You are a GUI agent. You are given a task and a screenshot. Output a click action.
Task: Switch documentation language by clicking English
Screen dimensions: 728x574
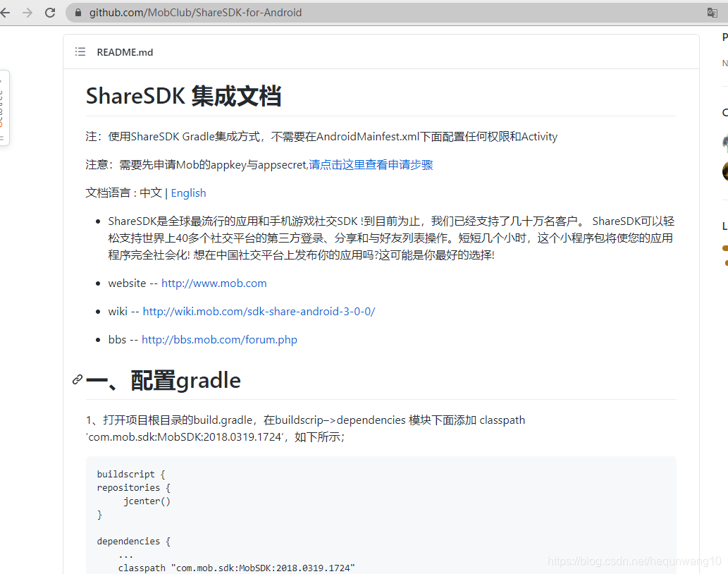pyautogui.click(x=188, y=193)
